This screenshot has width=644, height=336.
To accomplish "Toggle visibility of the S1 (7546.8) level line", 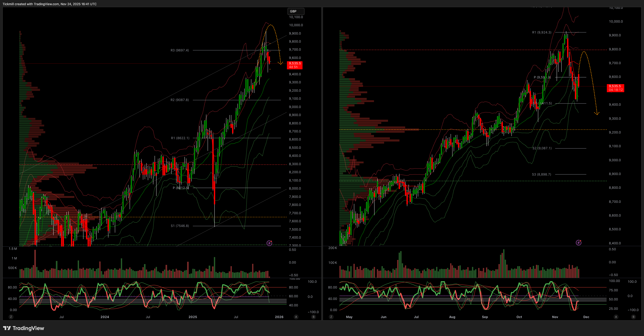I will pos(180,226).
